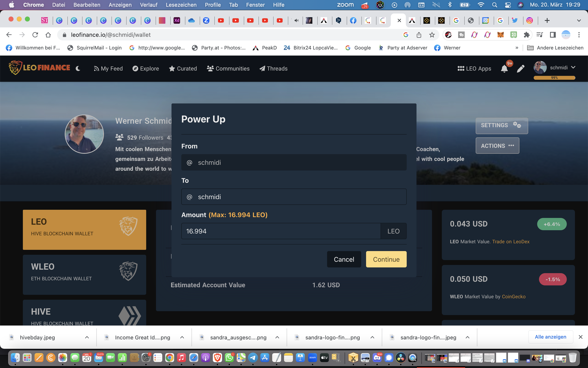The image size is (588, 368).
Task: Switch to the Instagram tab
Action: (529, 20)
